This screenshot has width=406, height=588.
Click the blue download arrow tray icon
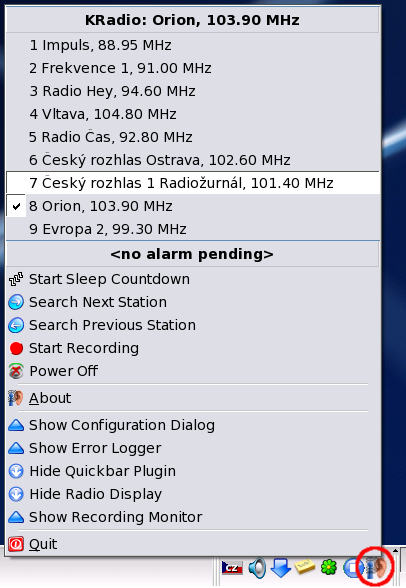point(280,568)
